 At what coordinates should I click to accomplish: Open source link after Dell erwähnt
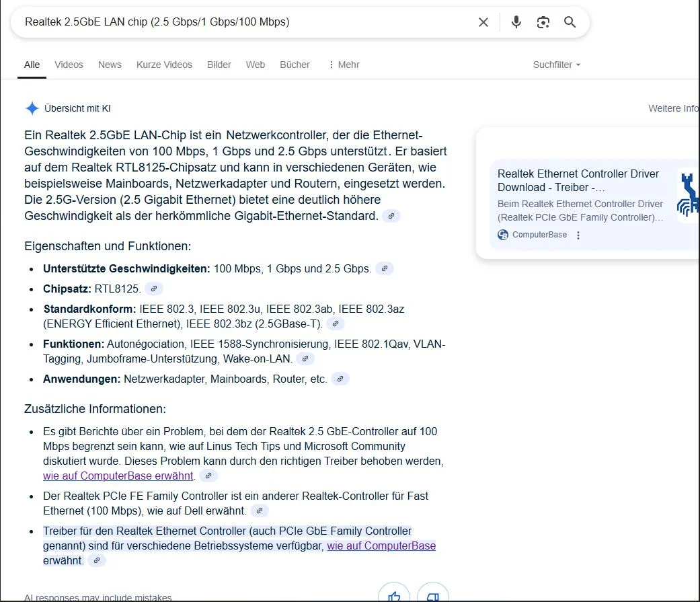point(260,511)
